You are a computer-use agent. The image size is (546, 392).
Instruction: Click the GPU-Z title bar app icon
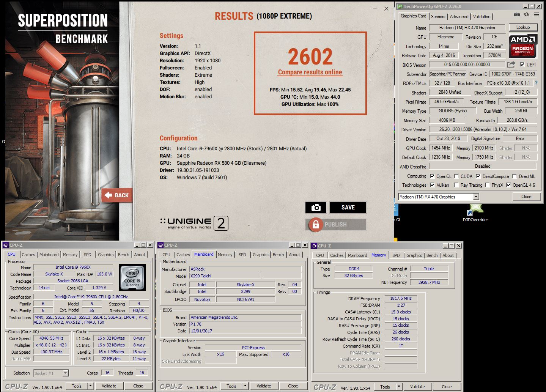click(x=400, y=6)
